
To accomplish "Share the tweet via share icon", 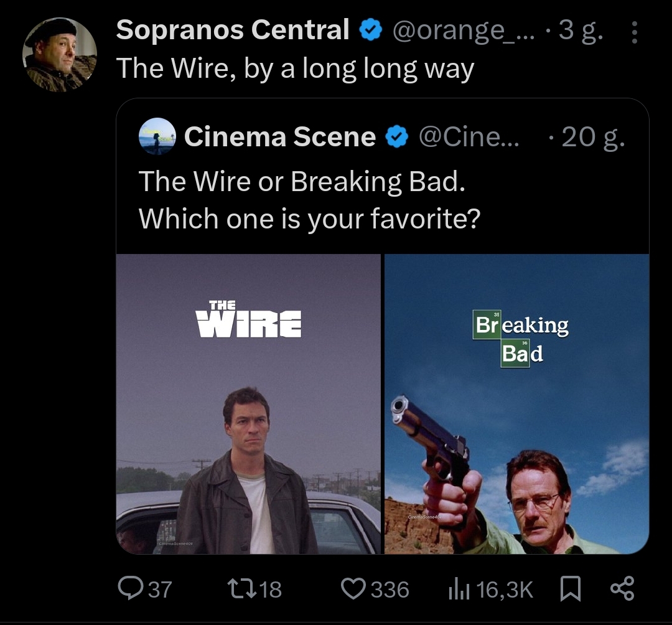I will coord(622,589).
